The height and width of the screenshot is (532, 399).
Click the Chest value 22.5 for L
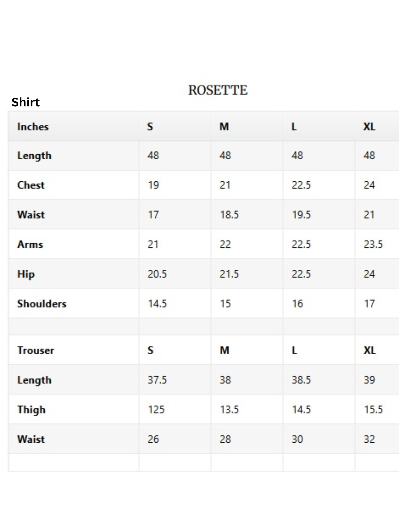(301, 185)
